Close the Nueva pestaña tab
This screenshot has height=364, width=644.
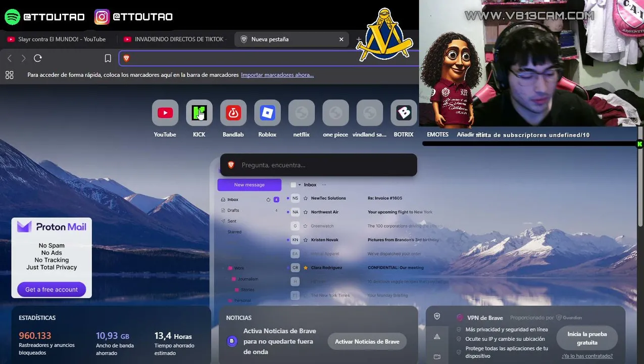pos(341,39)
